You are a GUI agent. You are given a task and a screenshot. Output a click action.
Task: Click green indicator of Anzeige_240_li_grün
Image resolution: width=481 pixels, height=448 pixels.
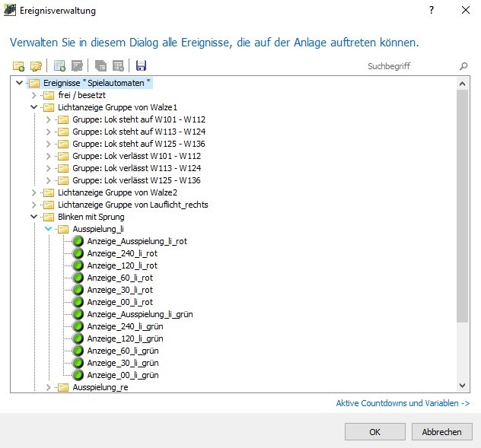point(78,326)
